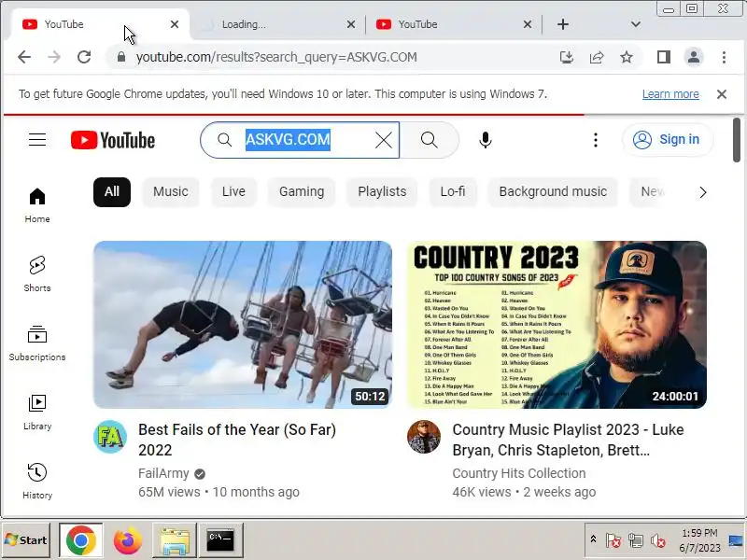This screenshot has height=560, width=747.
Task: Open History in sidebar
Action: [37, 482]
